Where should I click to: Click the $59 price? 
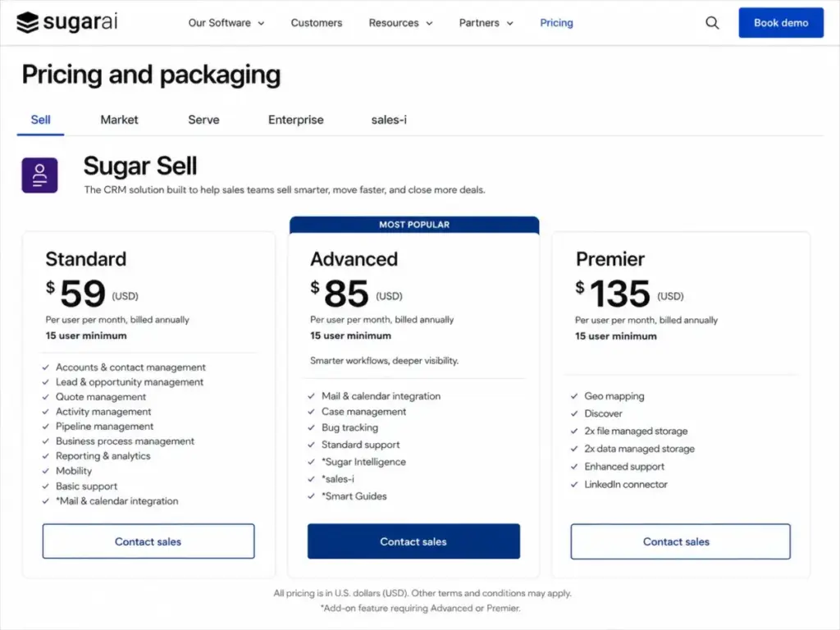[75, 293]
